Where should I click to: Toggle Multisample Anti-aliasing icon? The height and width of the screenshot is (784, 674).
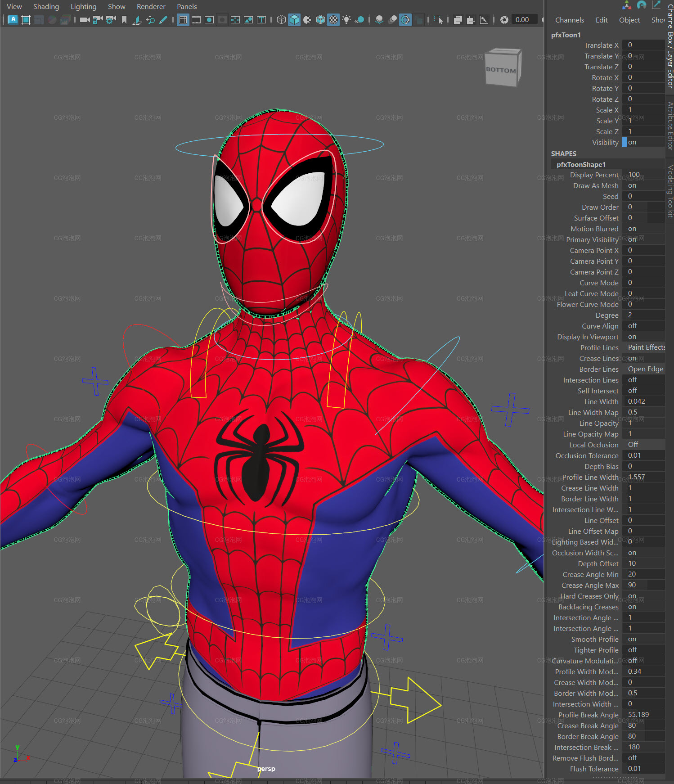405,20
